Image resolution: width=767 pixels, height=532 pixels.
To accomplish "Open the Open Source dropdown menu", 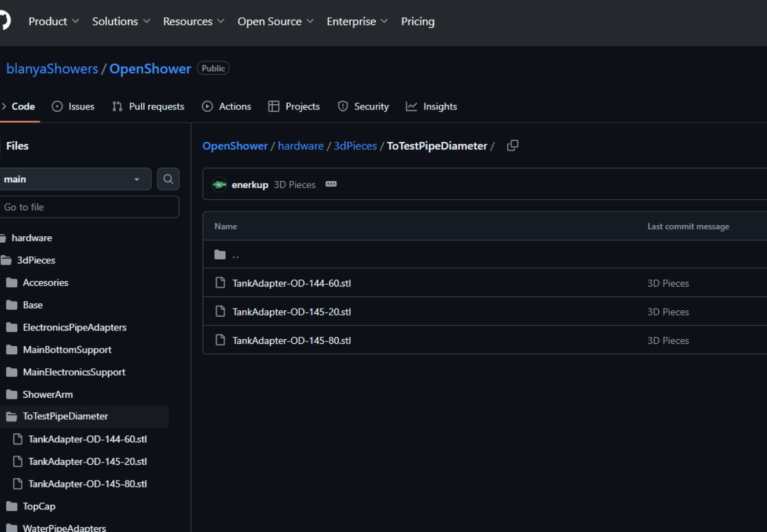I will coord(276,21).
